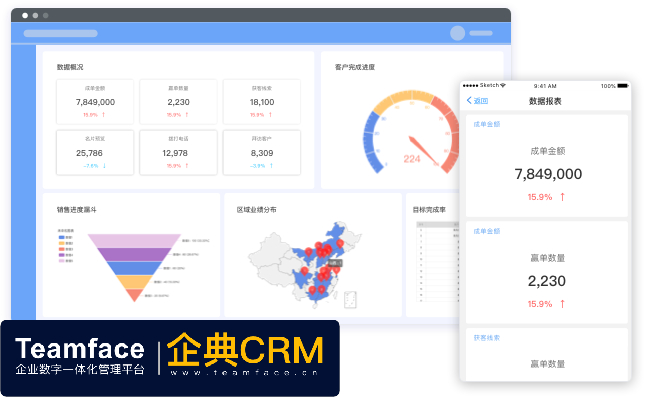Click the 销售进度漏斗 panel title
This screenshot has width=645, height=397.
click(x=77, y=210)
